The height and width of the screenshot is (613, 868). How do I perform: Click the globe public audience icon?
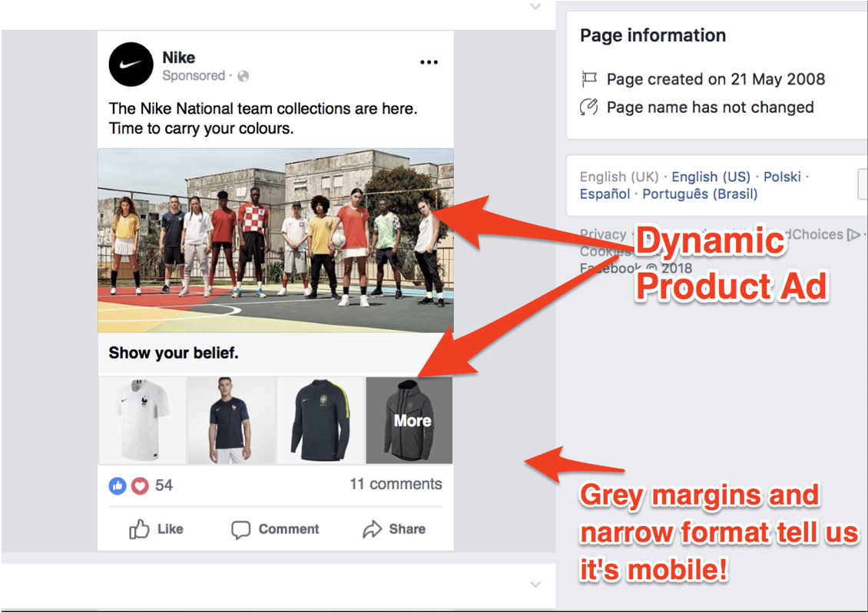click(x=243, y=76)
